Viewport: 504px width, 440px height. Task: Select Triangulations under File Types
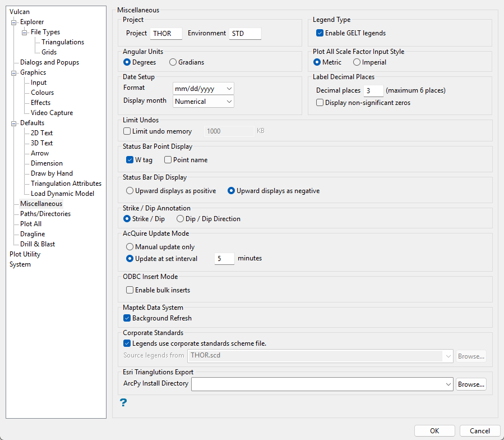63,42
